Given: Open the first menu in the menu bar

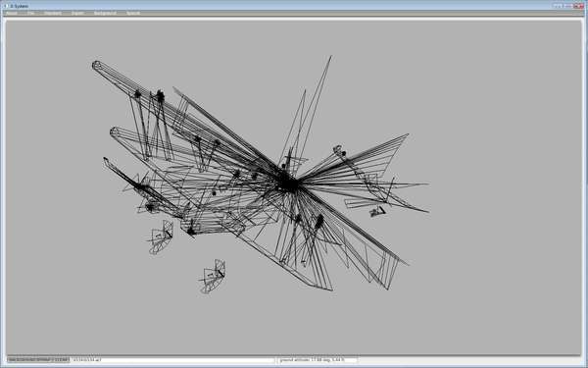Looking at the screenshot, I should click(12, 13).
